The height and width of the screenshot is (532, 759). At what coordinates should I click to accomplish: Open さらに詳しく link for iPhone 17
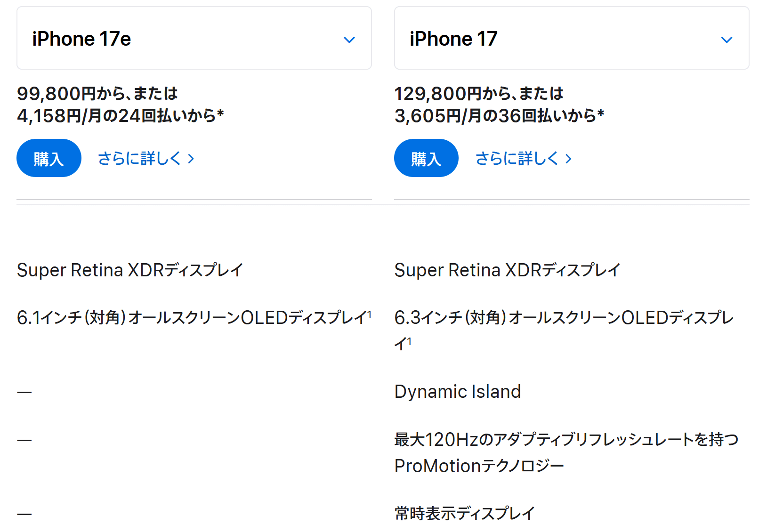(x=517, y=159)
